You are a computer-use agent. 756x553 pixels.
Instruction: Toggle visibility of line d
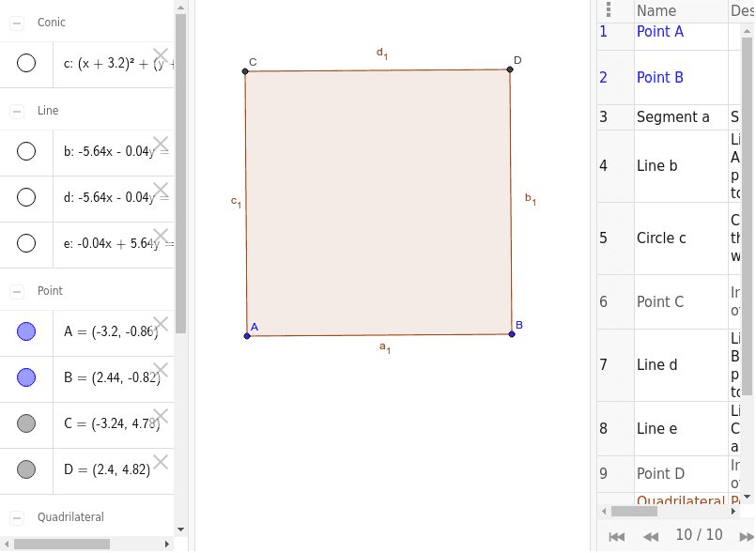pos(26,197)
